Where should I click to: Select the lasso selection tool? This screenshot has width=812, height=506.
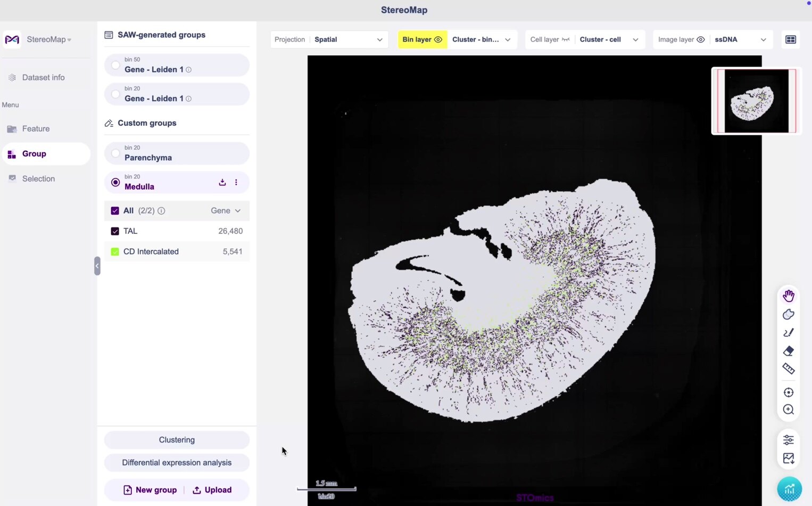[x=789, y=314]
